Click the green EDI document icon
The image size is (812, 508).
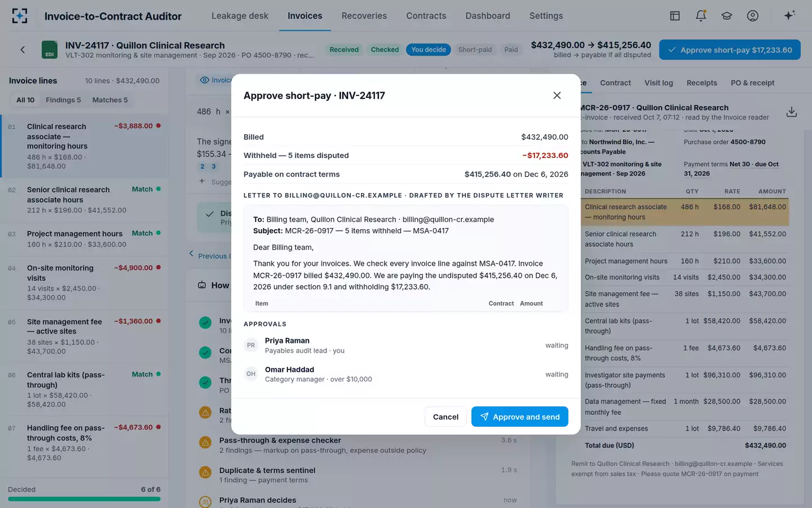click(50, 50)
